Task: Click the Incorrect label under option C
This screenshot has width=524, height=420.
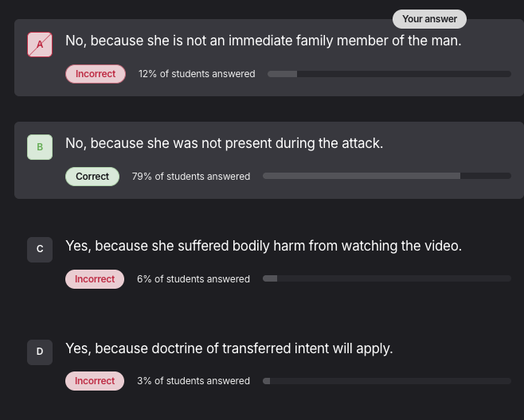Action: tap(95, 279)
